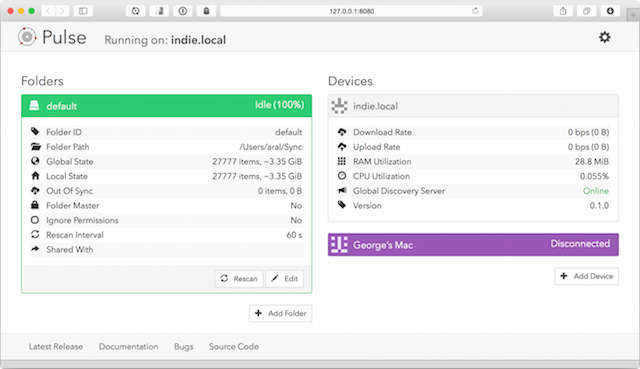Click the indie.local device identicon

click(x=339, y=106)
